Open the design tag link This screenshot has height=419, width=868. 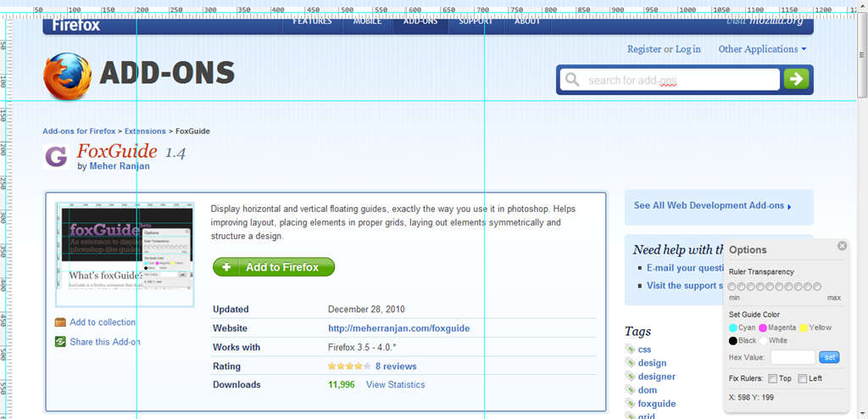pos(652,363)
